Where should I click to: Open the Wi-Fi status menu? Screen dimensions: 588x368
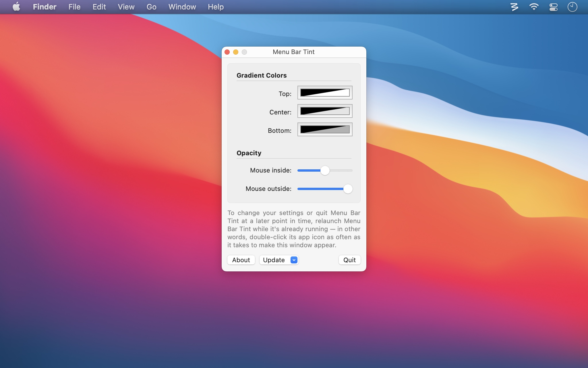tap(534, 7)
